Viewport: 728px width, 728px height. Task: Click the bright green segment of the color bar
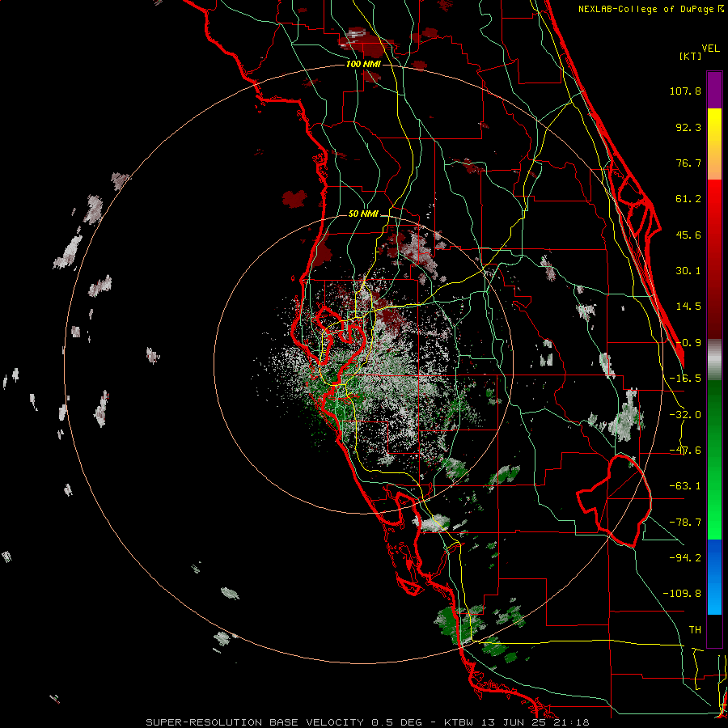[714, 459]
